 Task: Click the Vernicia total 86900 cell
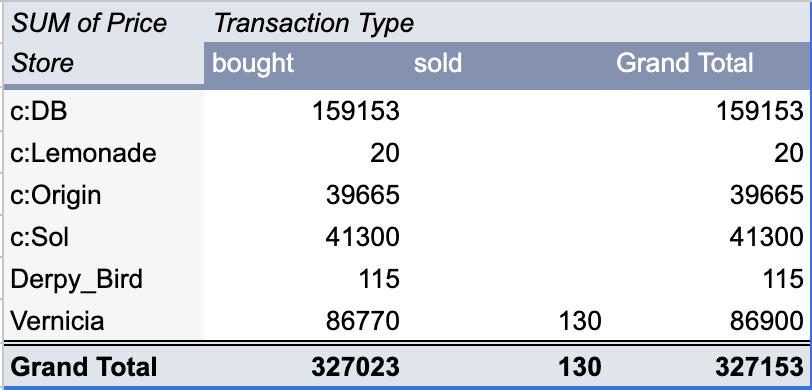pyautogui.click(x=766, y=322)
